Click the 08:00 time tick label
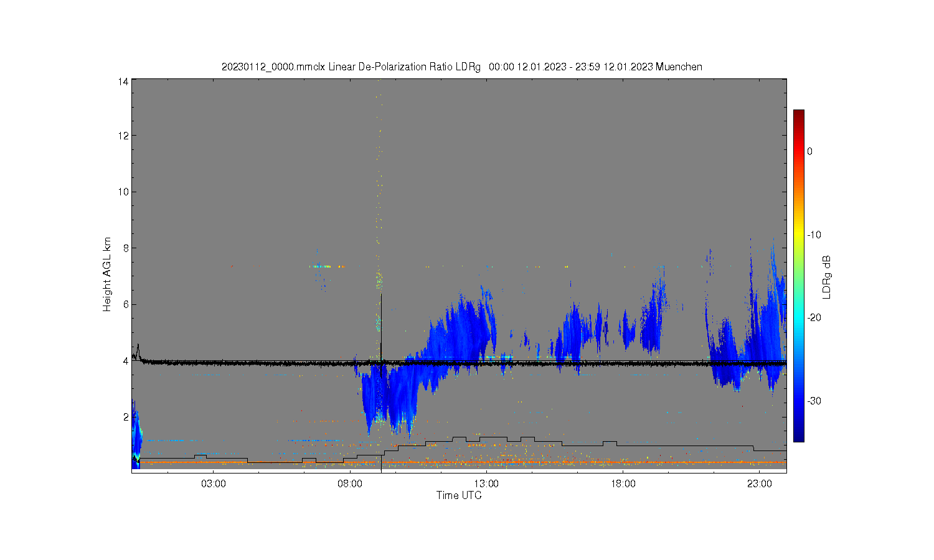The width and height of the screenshot is (934, 560). point(350,484)
